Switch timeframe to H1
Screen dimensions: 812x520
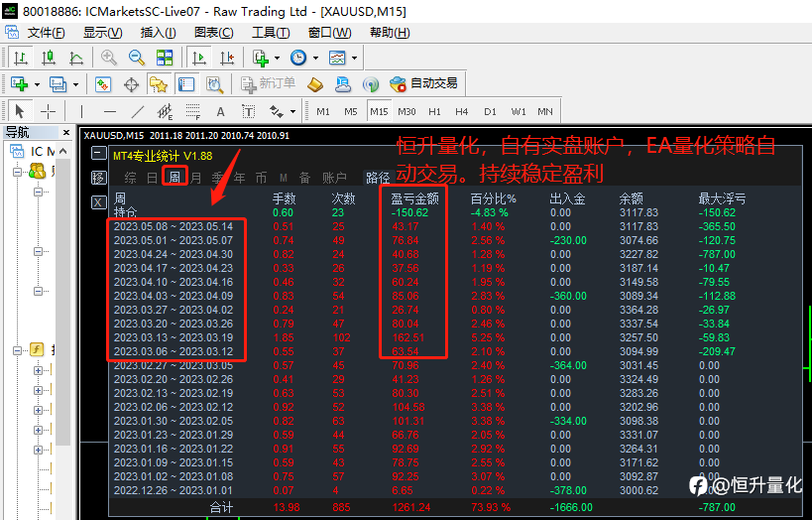pos(434,111)
